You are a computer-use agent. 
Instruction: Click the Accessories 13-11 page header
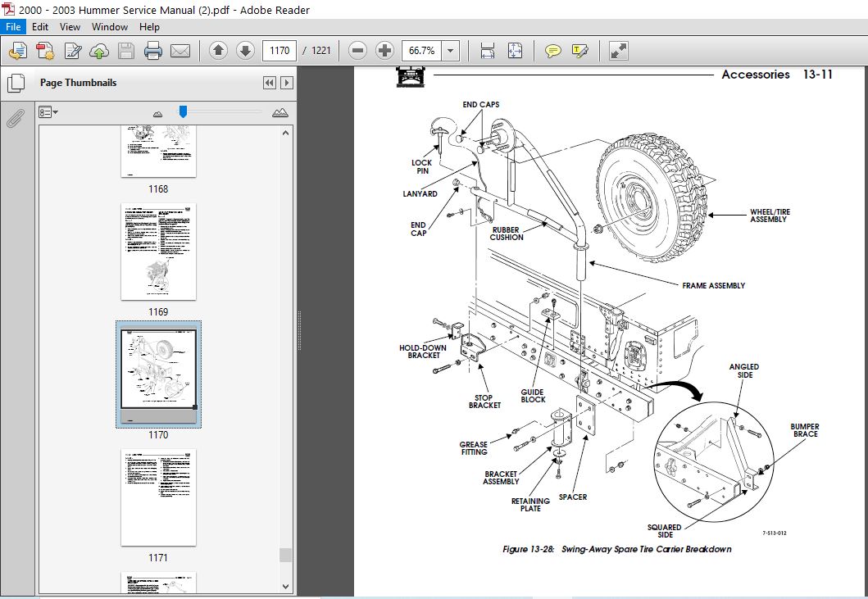tap(777, 75)
